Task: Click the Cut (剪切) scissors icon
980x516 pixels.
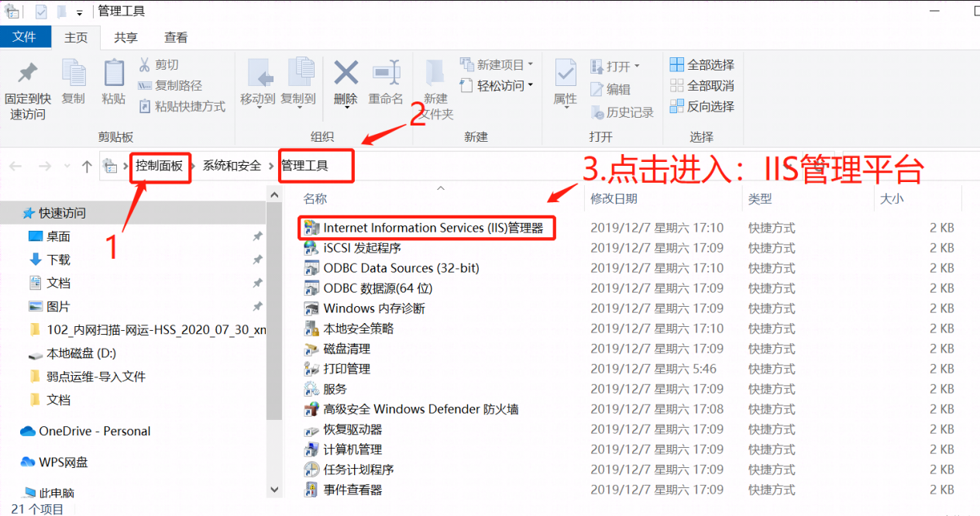Action: click(x=145, y=64)
